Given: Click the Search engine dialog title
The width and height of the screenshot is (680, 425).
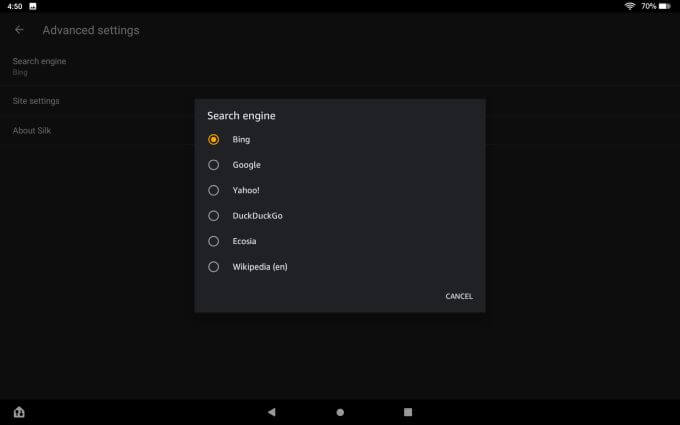Looking at the screenshot, I should coord(241,116).
